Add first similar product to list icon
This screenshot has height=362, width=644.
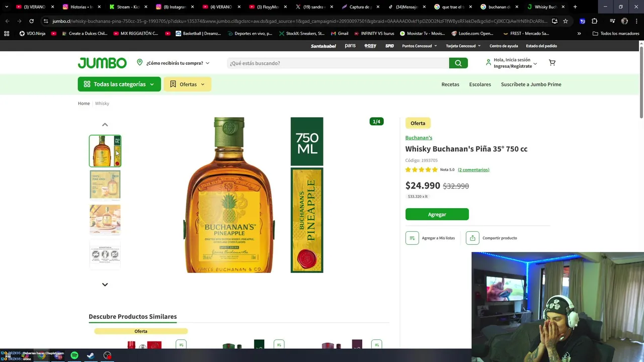(x=181, y=344)
